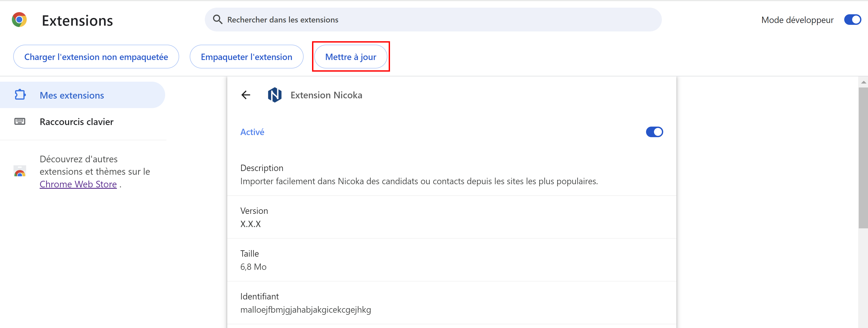Click the scrollbar up arrow

863,82
